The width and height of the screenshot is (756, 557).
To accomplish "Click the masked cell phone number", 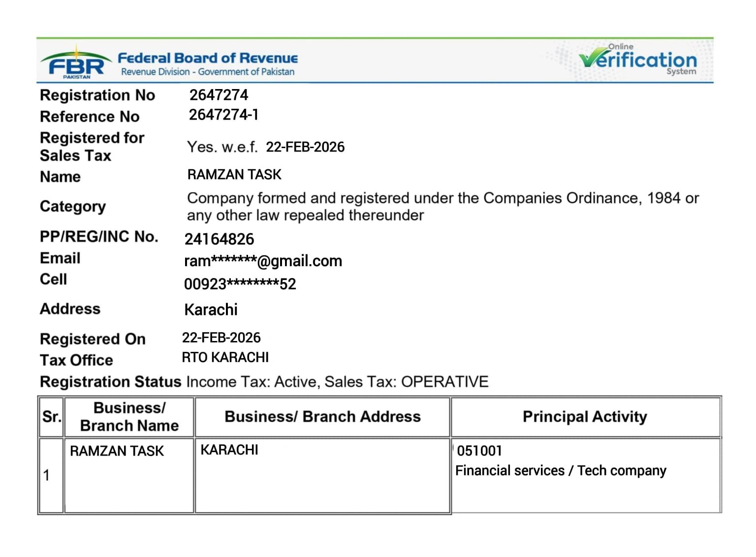I will [x=240, y=284].
